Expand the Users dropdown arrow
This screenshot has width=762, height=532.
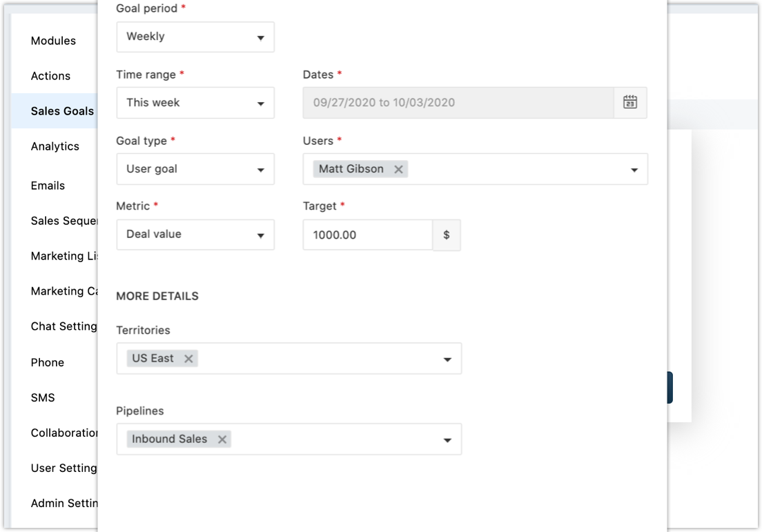point(634,170)
